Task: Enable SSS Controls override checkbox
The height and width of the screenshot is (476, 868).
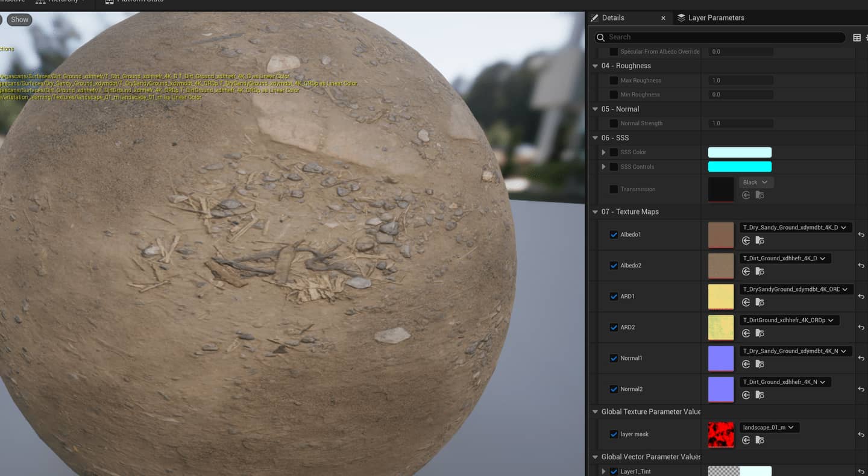Action: pos(614,167)
